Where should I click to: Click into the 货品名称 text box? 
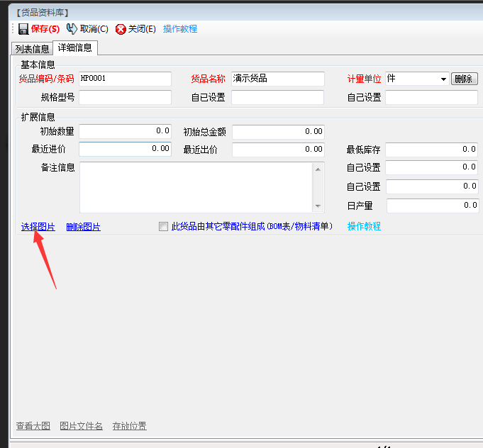pyautogui.click(x=277, y=79)
